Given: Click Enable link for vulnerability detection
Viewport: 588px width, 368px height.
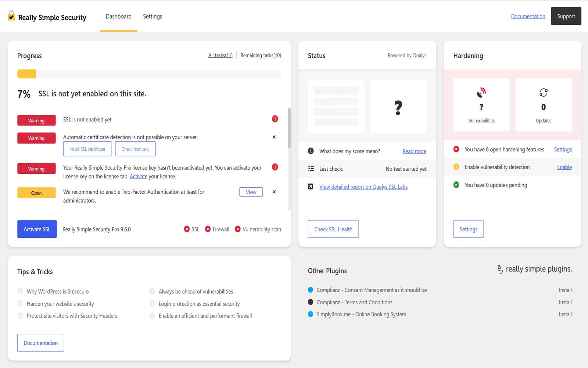Looking at the screenshot, I should tap(564, 167).
